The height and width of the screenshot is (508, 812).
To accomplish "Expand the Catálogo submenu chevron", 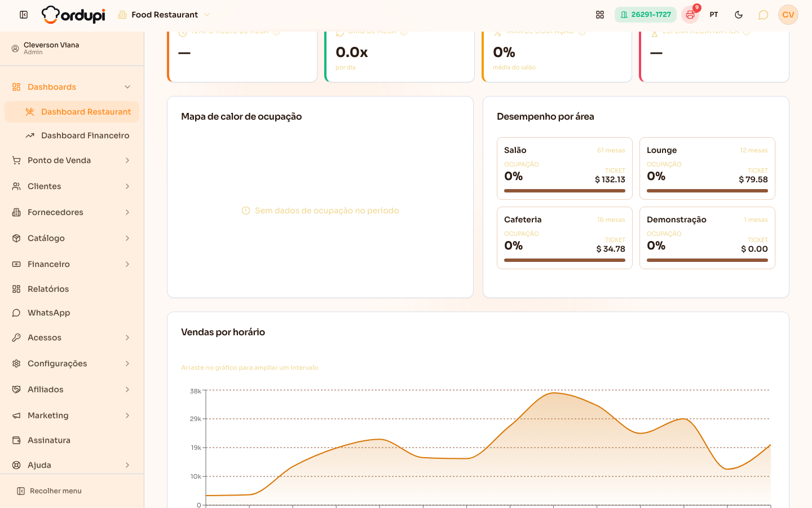I will coord(127,238).
